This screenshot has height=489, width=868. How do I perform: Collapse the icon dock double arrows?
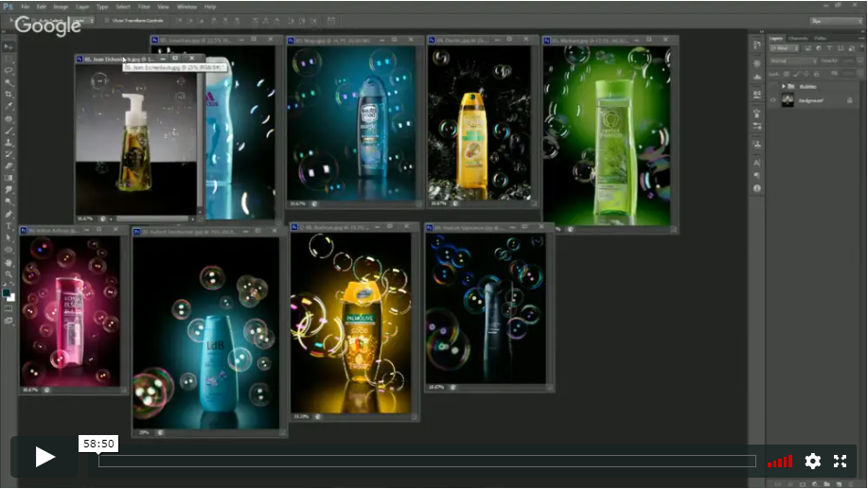762,31
